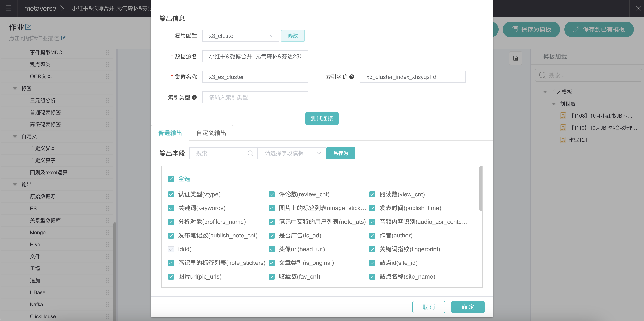
Task: Focus the 索引名称 input field
Action: tap(413, 77)
